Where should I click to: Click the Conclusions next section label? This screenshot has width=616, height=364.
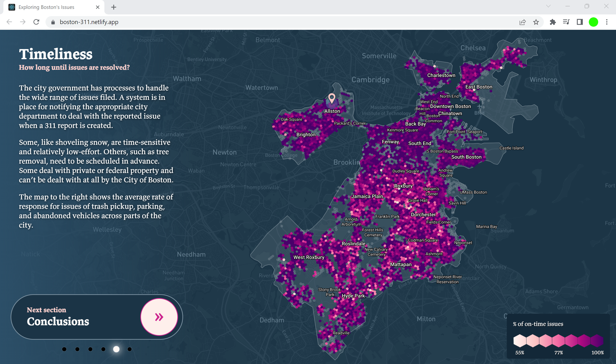click(x=58, y=321)
